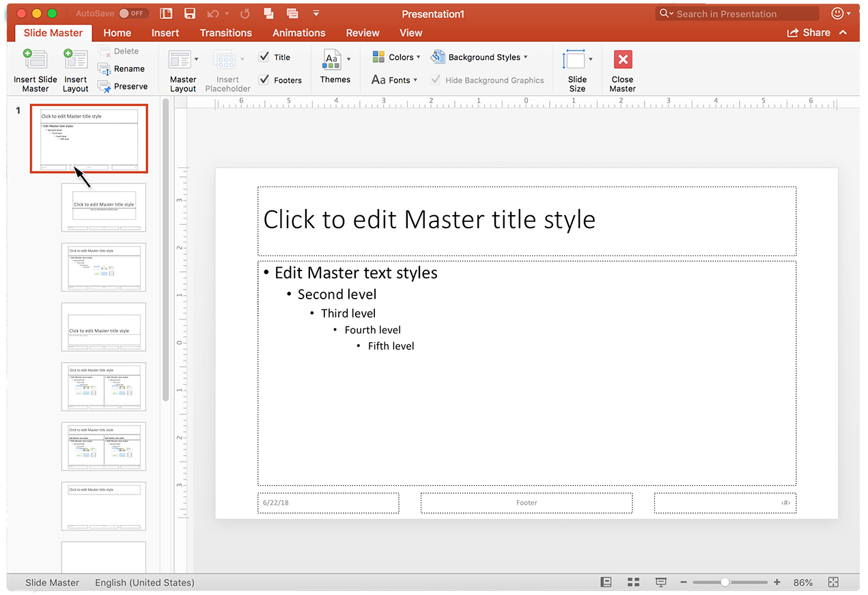Open the Home tab

tap(117, 33)
